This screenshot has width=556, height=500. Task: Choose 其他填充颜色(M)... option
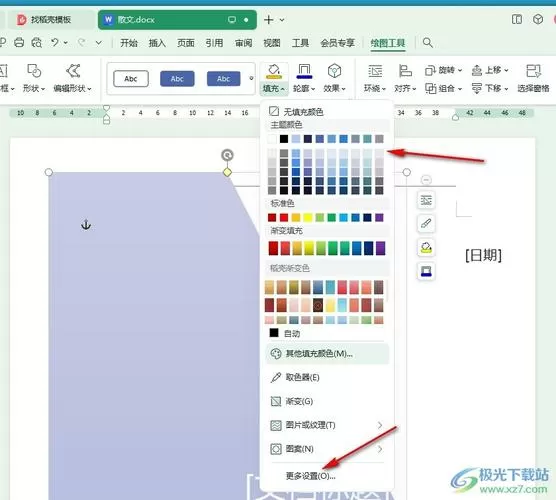(327, 354)
